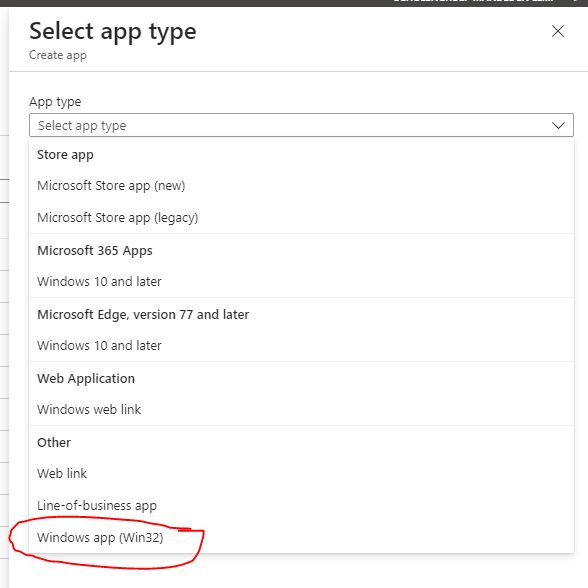
Task: Click the App type field label
Action: 55,102
